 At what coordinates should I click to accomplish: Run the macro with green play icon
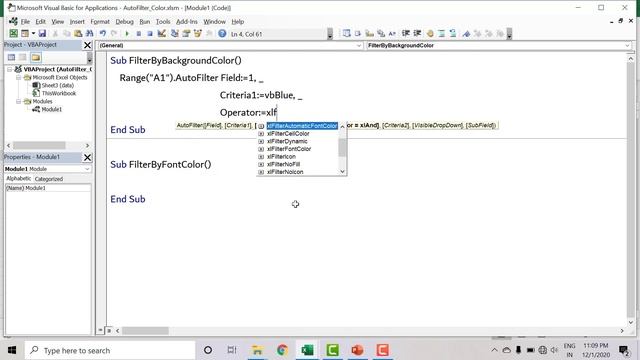(x=127, y=34)
